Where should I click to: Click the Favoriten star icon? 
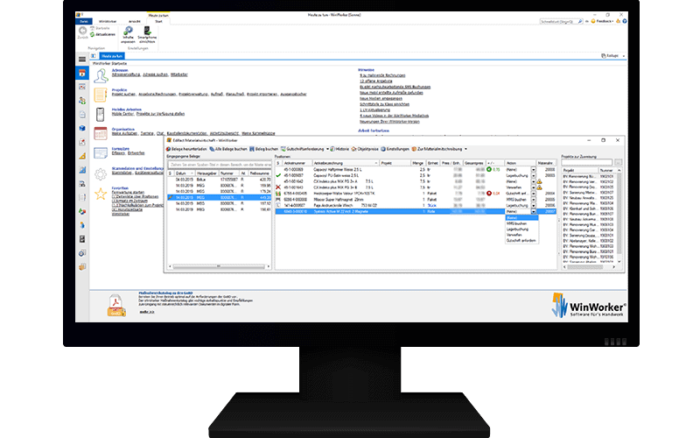pyautogui.click(x=100, y=194)
